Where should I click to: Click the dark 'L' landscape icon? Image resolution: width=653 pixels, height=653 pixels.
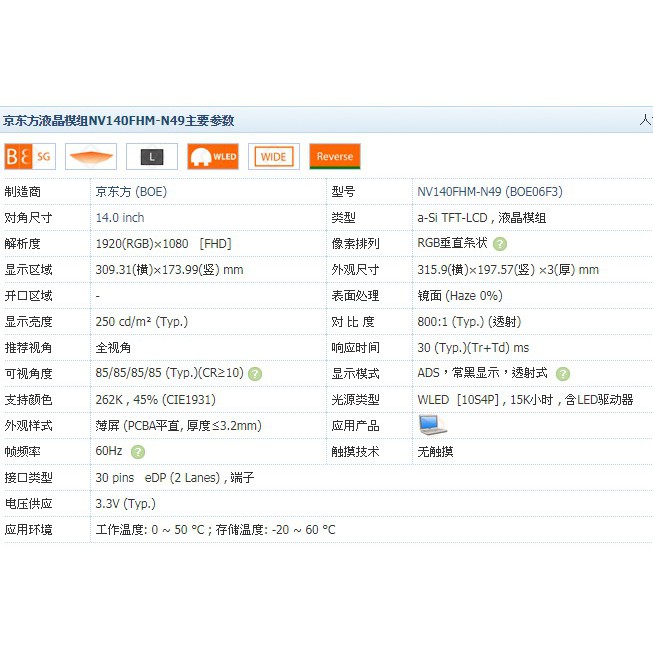(x=152, y=157)
